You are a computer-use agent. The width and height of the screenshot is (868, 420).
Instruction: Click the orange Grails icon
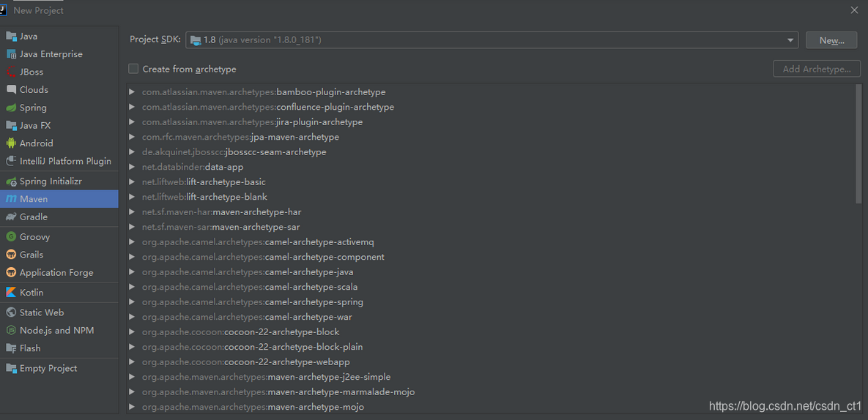click(x=11, y=255)
